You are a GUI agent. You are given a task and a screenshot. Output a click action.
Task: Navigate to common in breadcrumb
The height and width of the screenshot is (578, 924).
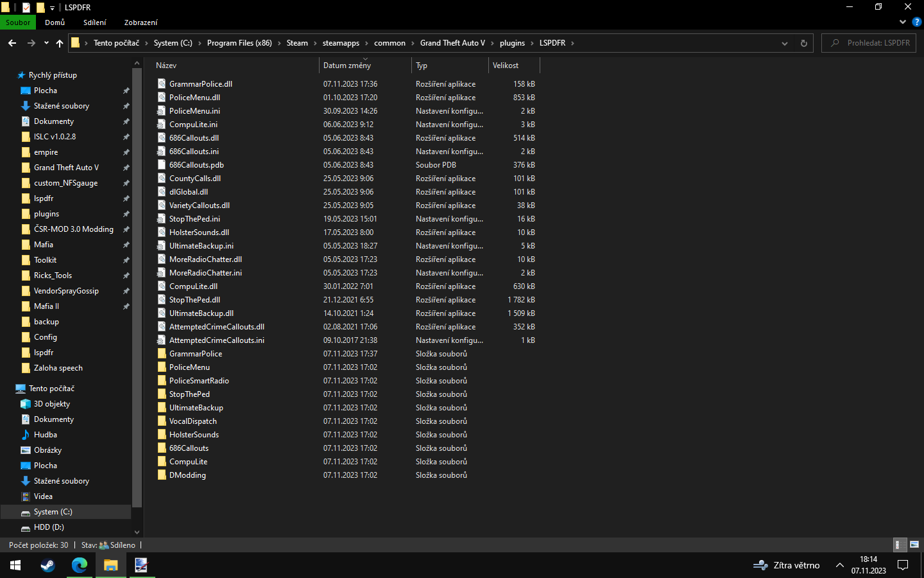(x=389, y=43)
